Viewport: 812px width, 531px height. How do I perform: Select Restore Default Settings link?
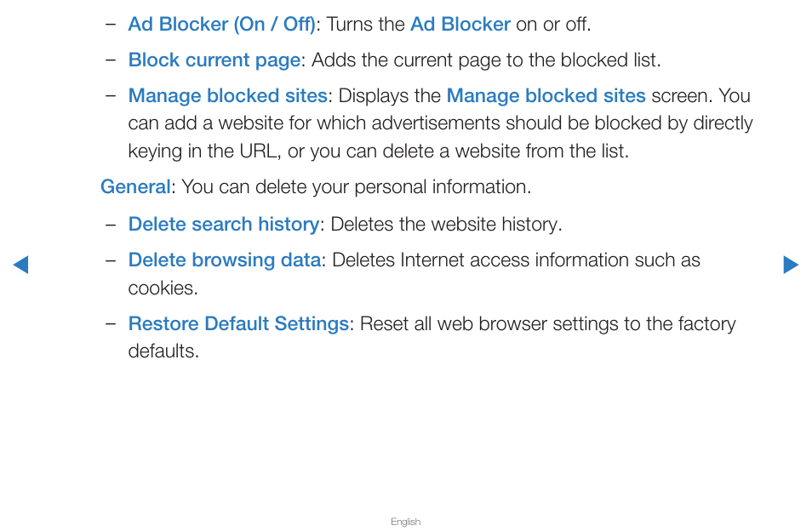238,323
